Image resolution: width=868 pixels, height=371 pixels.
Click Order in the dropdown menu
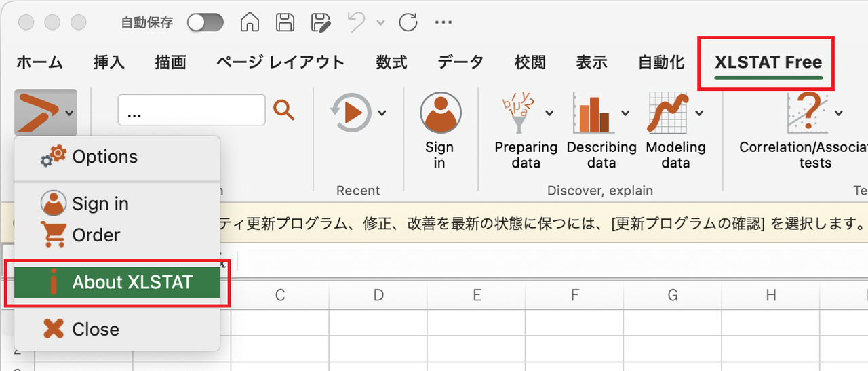[x=96, y=235]
